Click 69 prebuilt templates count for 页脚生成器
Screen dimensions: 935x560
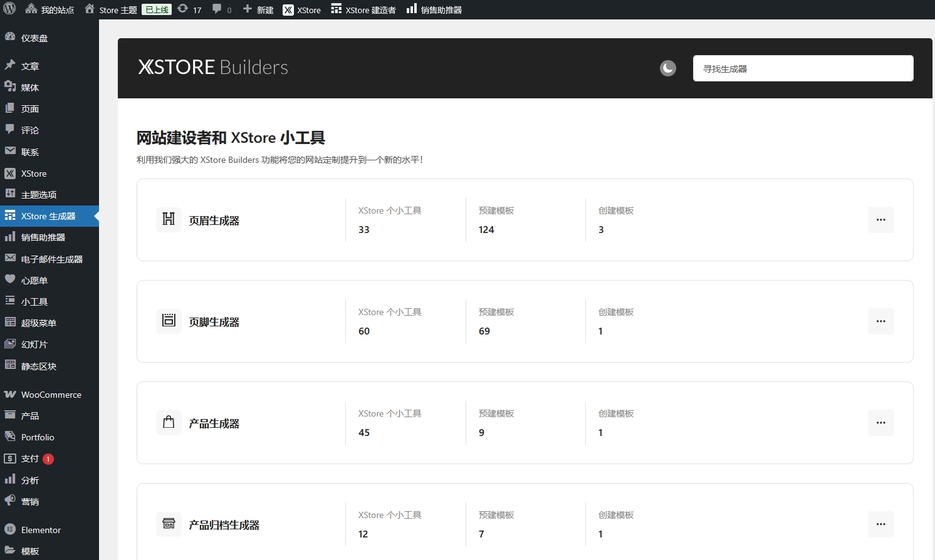coord(484,331)
